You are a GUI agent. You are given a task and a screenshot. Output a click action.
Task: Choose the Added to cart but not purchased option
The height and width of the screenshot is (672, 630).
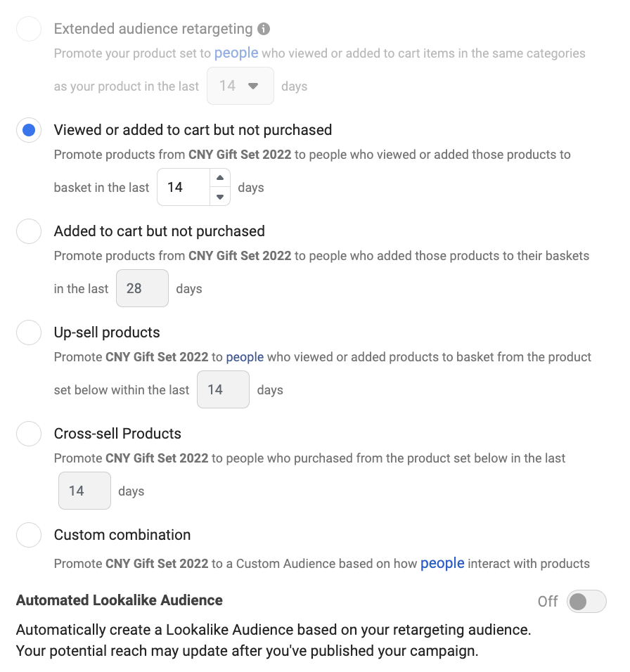point(28,231)
